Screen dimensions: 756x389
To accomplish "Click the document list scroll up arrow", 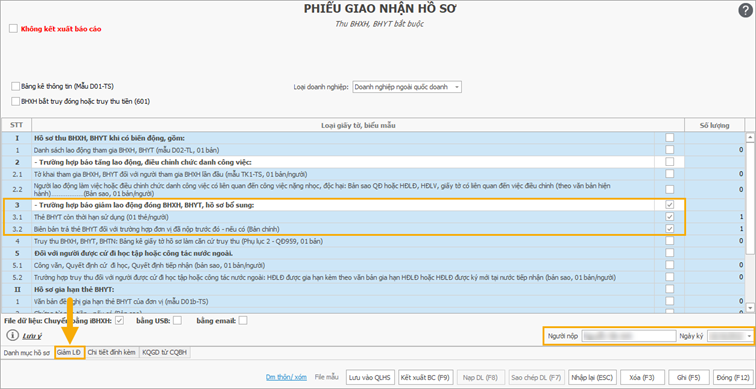I will [x=750, y=138].
